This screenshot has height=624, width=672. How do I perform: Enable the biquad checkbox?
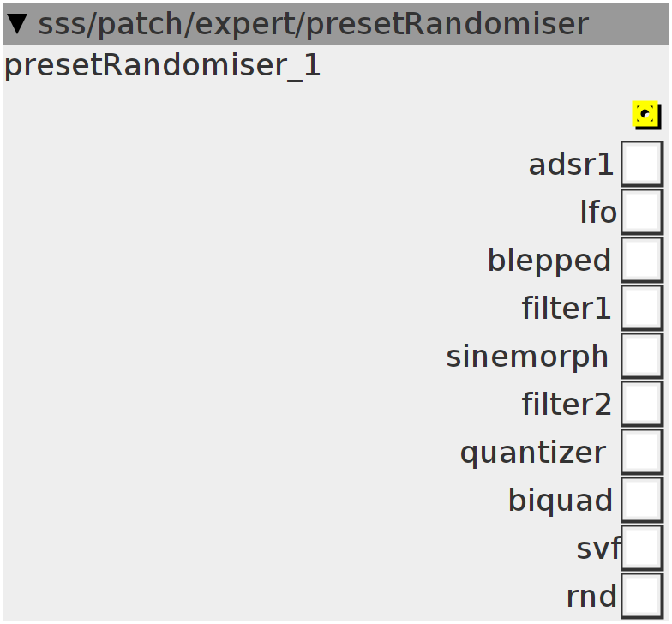point(641,500)
